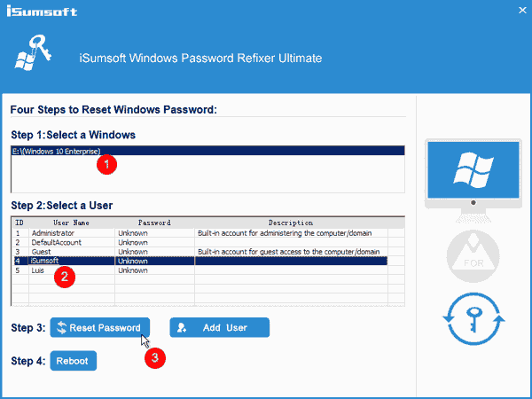This screenshot has width=532, height=399.
Task: Select the Luis user row
Action: (x=200, y=270)
